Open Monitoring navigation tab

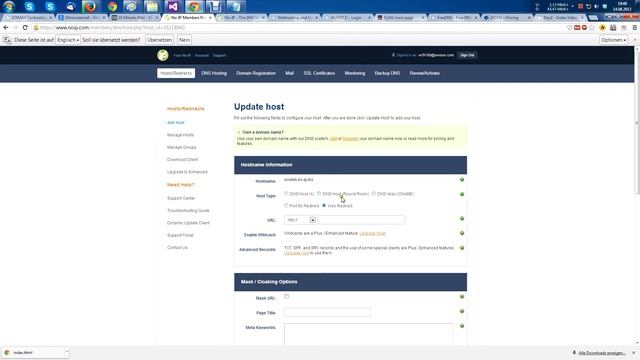point(355,73)
